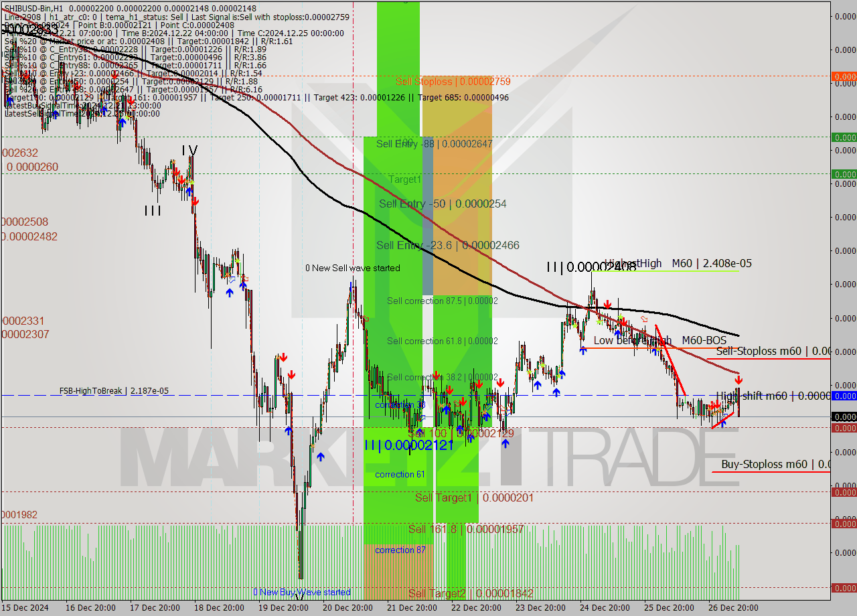Click the '17 Dec 20:00' time axis label
Viewport: 857px width, 616px height.
point(155,608)
